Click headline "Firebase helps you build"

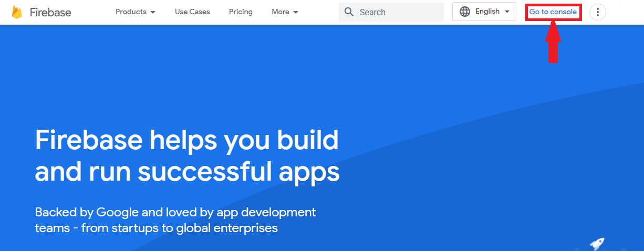click(186, 141)
